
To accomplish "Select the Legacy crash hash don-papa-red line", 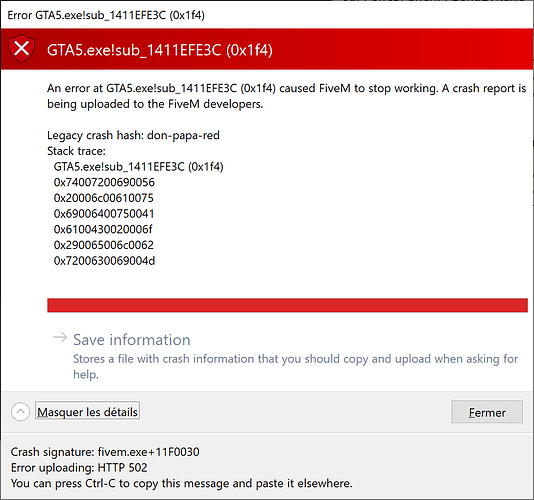I will click(133, 135).
